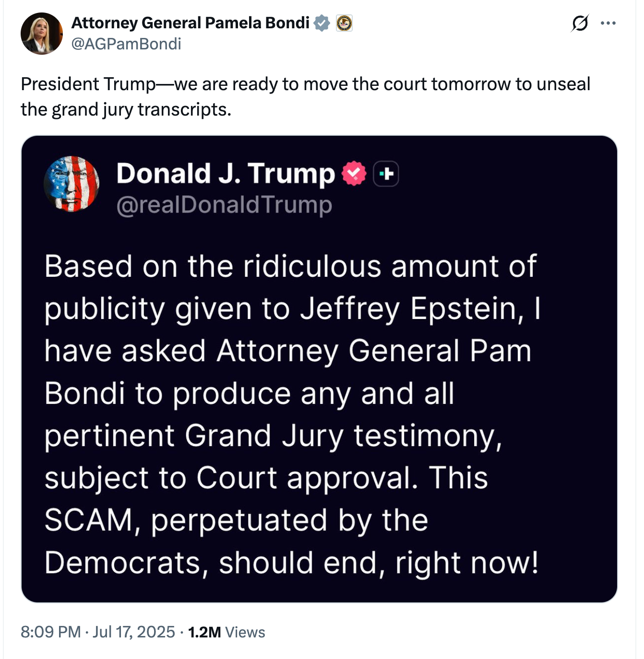Click the Donald J. Trump name in the screenshot
The height and width of the screenshot is (659, 644).
click(226, 173)
